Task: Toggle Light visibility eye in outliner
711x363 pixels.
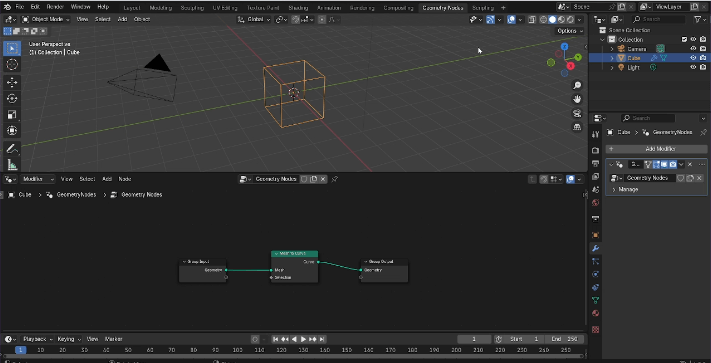Action: click(693, 67)
